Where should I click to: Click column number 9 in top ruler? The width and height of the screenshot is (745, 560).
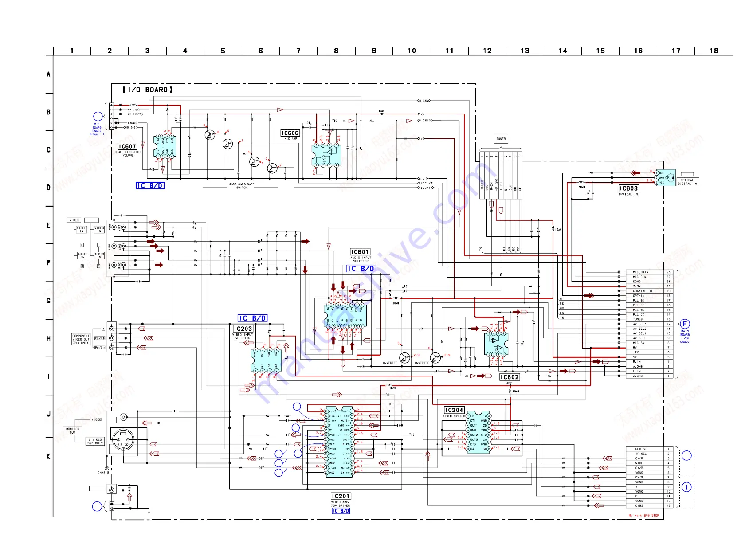click(374, 51)
